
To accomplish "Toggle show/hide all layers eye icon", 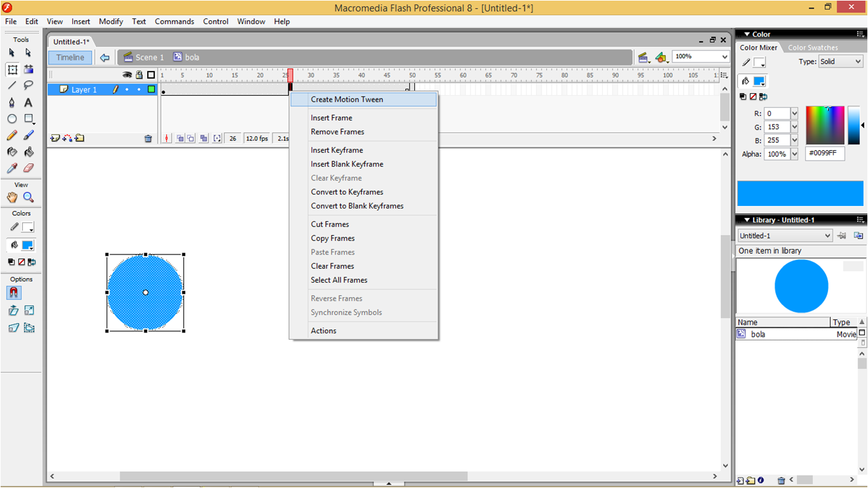I will pyautogui.click(x=127, y=75).
